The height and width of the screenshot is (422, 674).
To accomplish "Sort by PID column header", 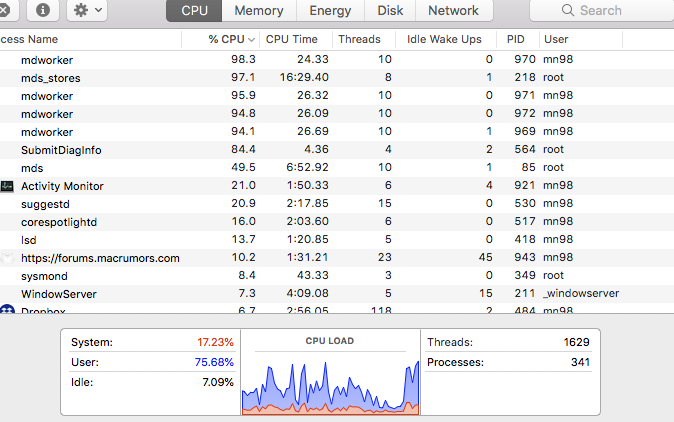I will (518, 40).
